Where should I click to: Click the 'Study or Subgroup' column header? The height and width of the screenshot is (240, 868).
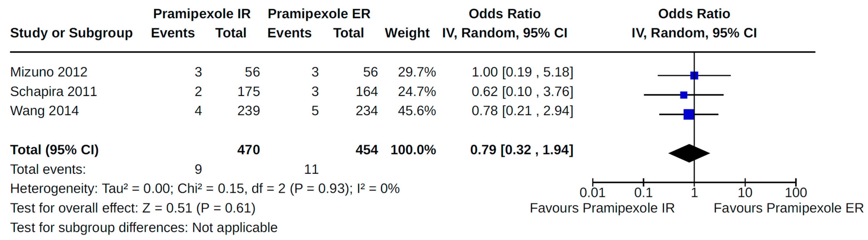pos(71,33)
